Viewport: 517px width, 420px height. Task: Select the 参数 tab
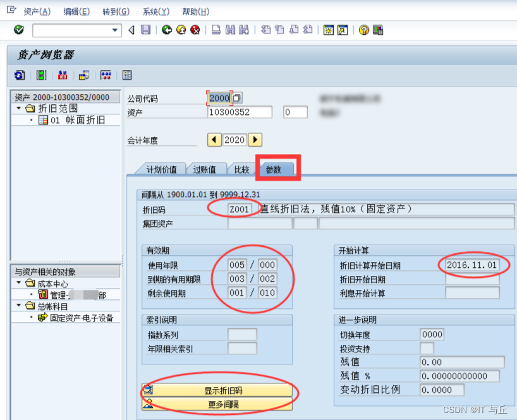[x=274, y=169]
